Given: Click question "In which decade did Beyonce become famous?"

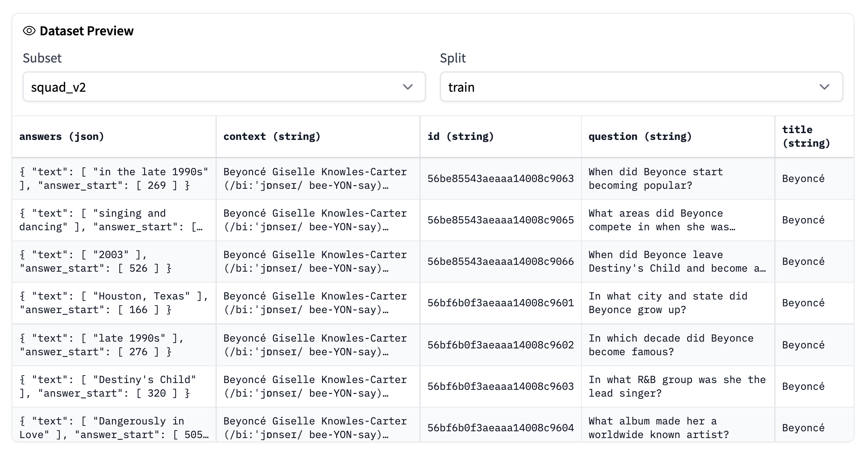Looking at the screenshot, I should coord(671,345).
